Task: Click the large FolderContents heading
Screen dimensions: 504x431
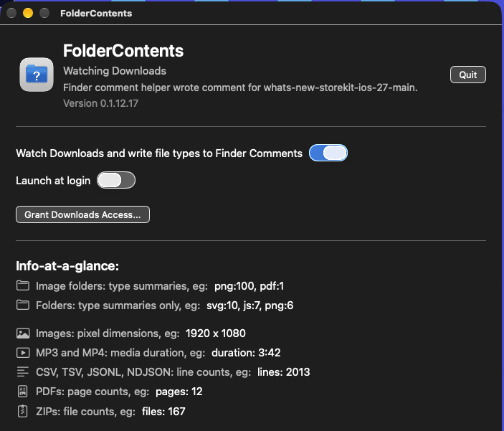Action: 123,50
